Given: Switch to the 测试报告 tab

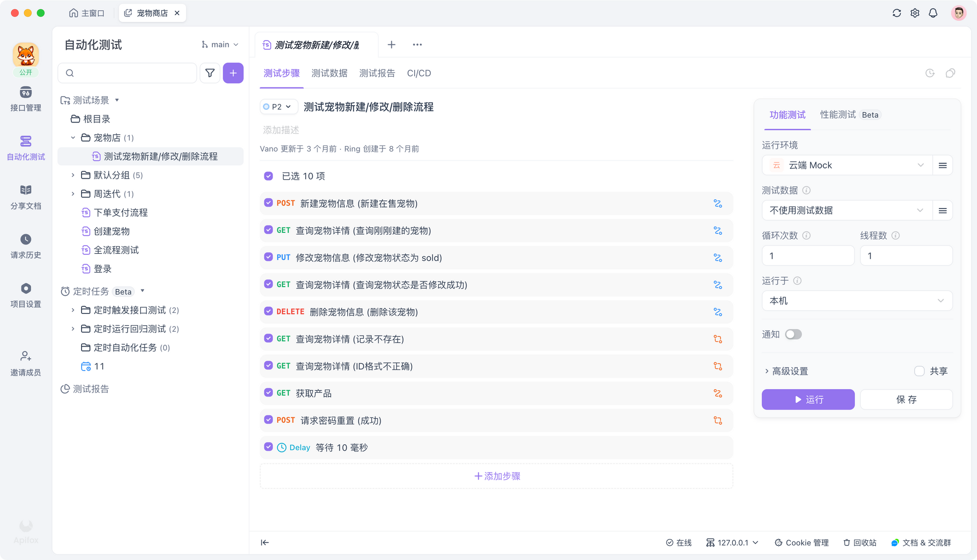Looking at the screenshot, I should coord(377,73).
